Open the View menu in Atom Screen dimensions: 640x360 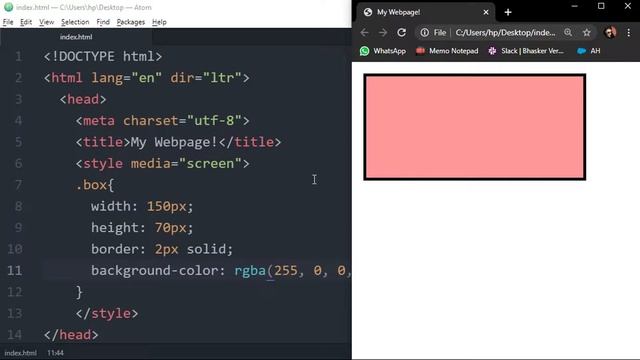pyautogui.click(x=47, y=22)
